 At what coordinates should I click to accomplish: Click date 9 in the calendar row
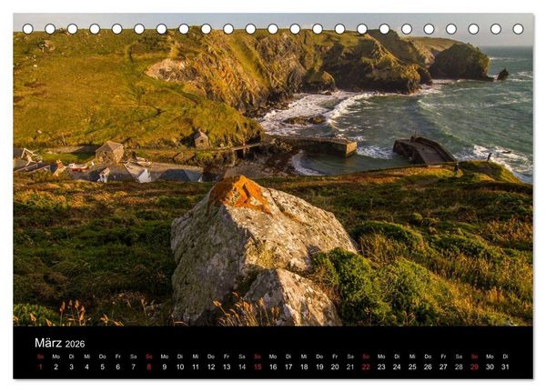[x=165, y=367]
